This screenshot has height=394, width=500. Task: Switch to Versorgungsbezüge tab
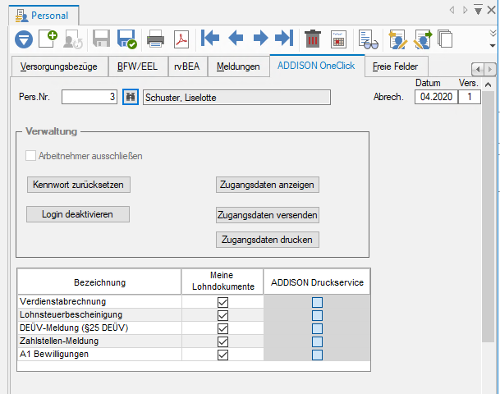pos(59,67)
